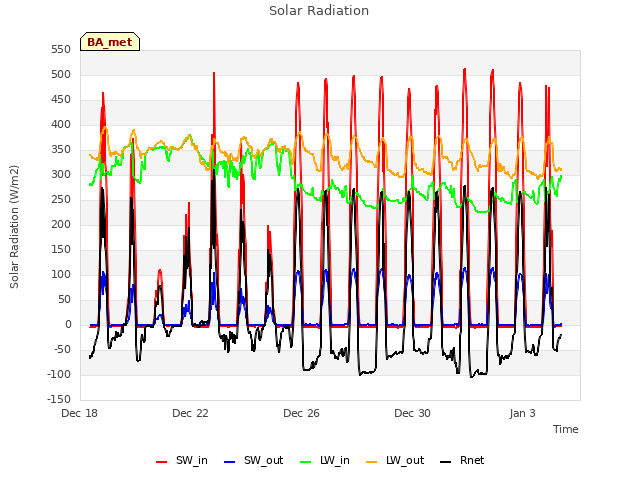
Task: Click the Time axis label
Action: click(566, 429)
